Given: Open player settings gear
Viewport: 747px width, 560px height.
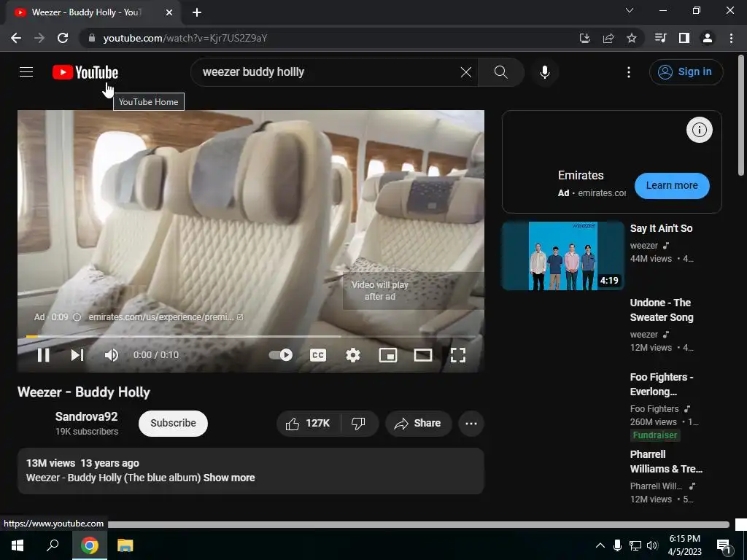Looking at the screenshot, I should [x=353, y=355].
